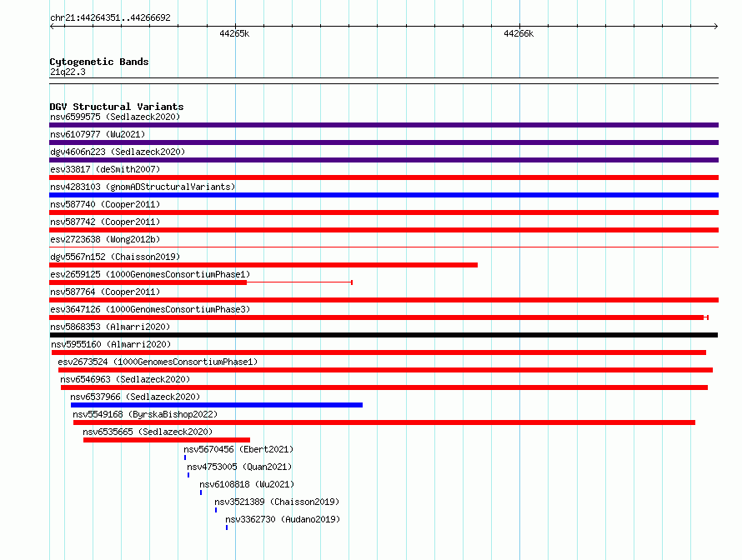Click the thin red whisker line of esv2659125
This screenshot has height=560, width=742.
(299, 282)
